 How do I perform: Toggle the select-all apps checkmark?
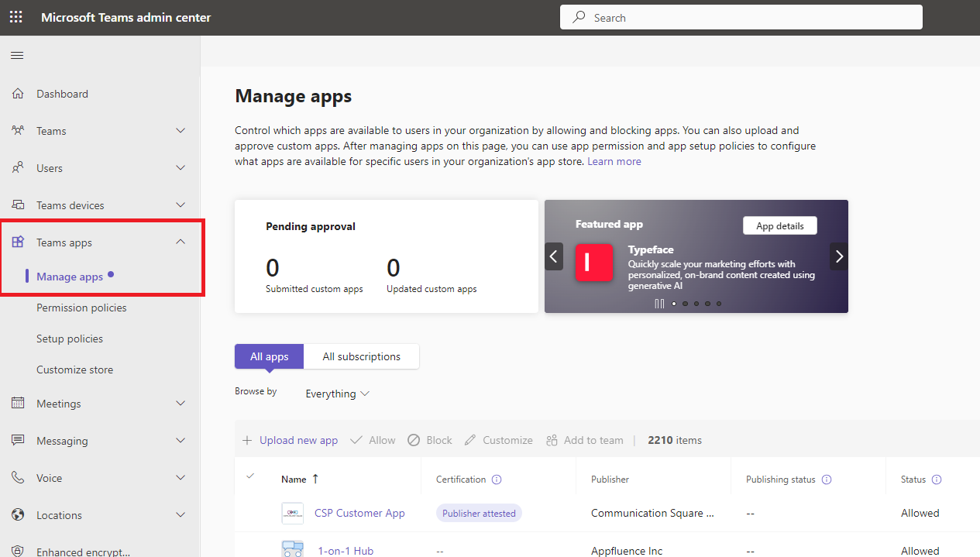click(250, 476)
